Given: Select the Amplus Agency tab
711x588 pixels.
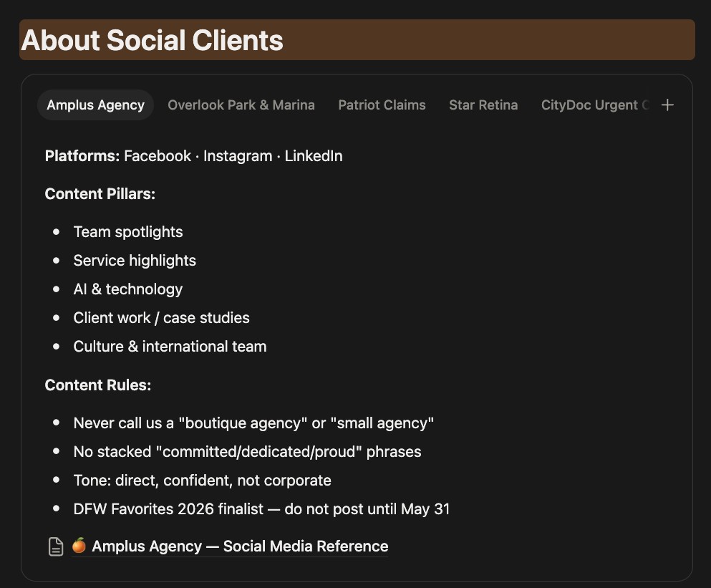Looking at the screenshot, I should pyautogui.click(x=96, y=105).
